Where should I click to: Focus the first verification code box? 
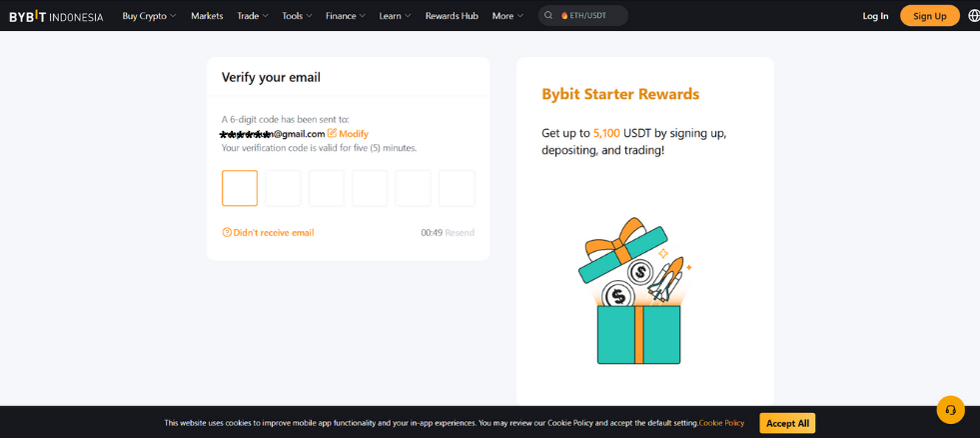(240, 188)
